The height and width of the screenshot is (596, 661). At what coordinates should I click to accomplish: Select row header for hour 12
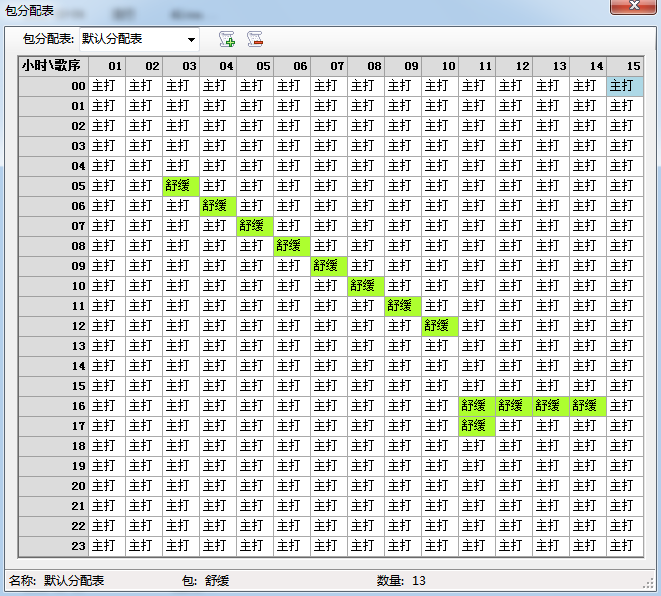click(x=53, y=326)
